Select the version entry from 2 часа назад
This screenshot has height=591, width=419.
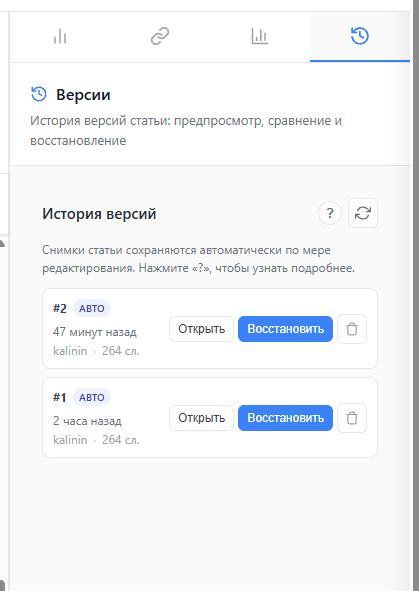[x=210, y=417]
